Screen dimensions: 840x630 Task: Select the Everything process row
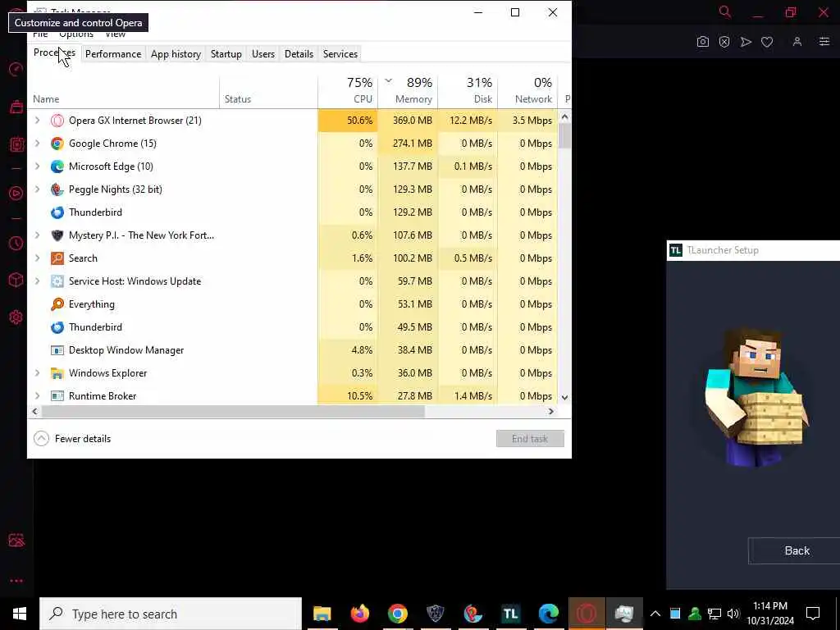[x=293, y=304]
